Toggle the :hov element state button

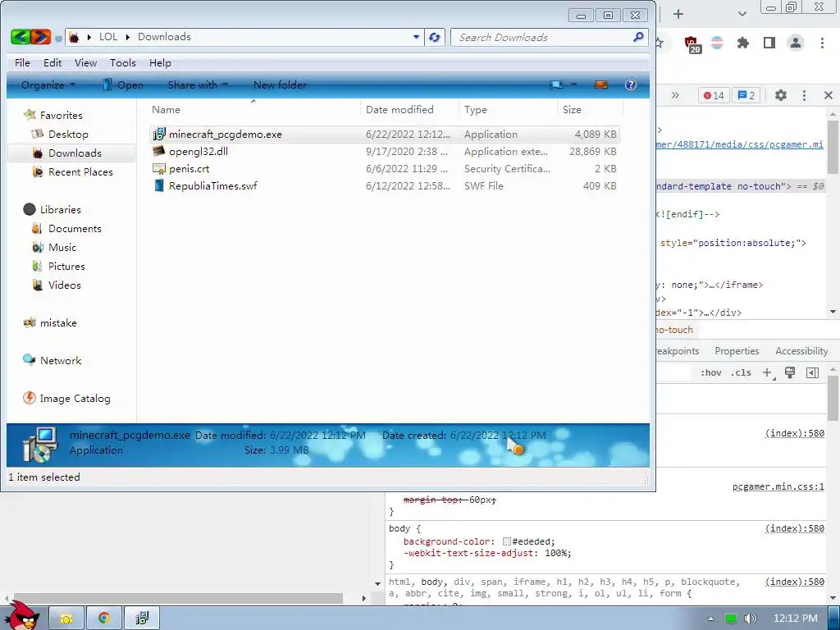(711, 373)
